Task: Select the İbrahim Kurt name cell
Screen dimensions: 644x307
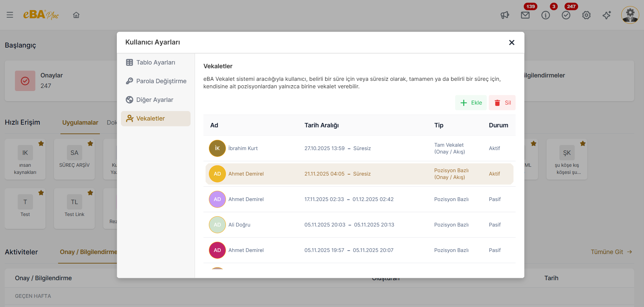Action: [243, 148]
